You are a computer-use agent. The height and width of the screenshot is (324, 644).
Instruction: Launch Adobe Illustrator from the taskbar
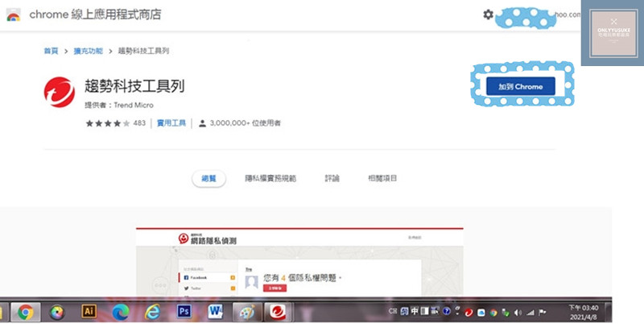coord(89,312)
